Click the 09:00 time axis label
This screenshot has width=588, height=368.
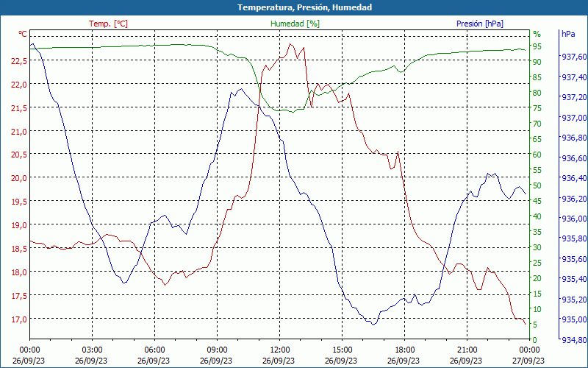pyautogui.click(x=217, y=351)
